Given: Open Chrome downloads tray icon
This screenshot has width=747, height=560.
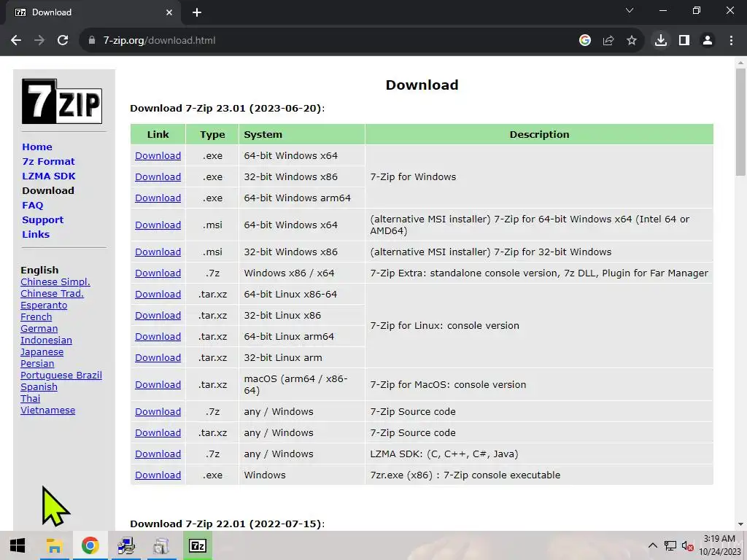Looking at the screenshot, I should pyautogui.click(x=661, y=41).
